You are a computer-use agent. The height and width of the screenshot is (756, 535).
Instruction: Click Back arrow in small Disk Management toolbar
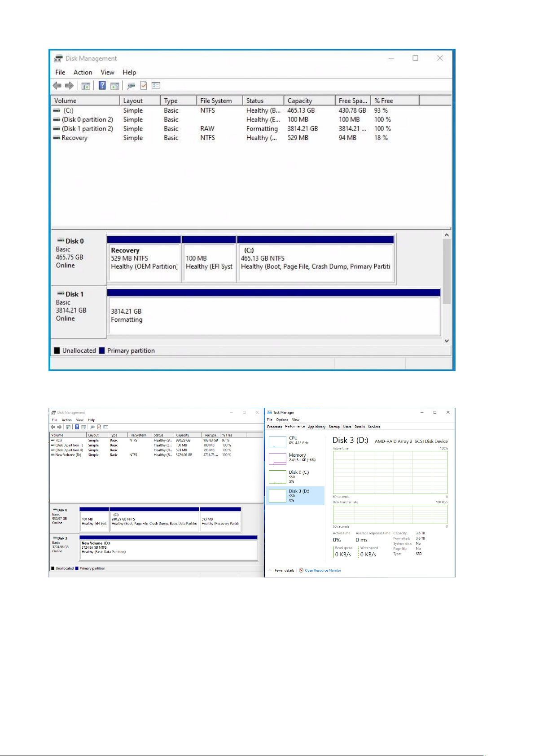click(x=53, y=427)
